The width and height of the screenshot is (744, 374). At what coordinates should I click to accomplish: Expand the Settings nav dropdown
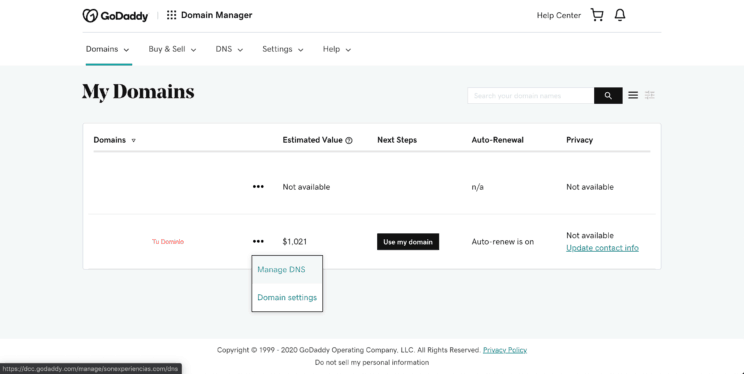coord(283,49)
